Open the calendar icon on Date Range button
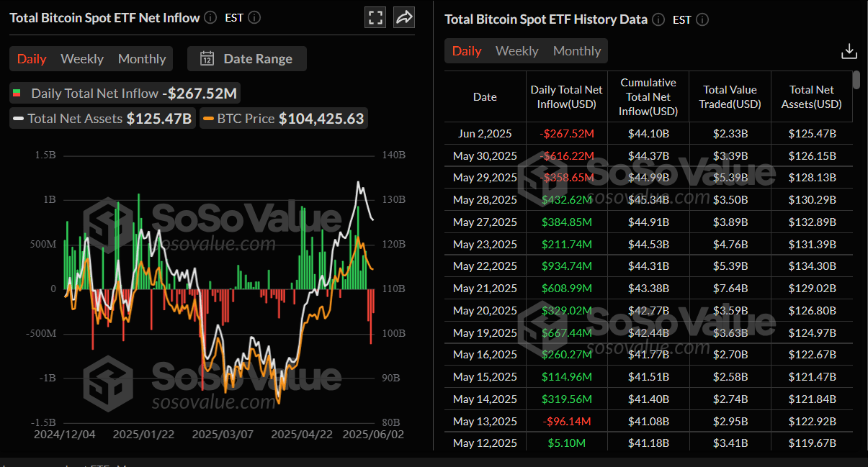Screen dimensions: 868x467 pyautogui.click(x=207, y=60)
